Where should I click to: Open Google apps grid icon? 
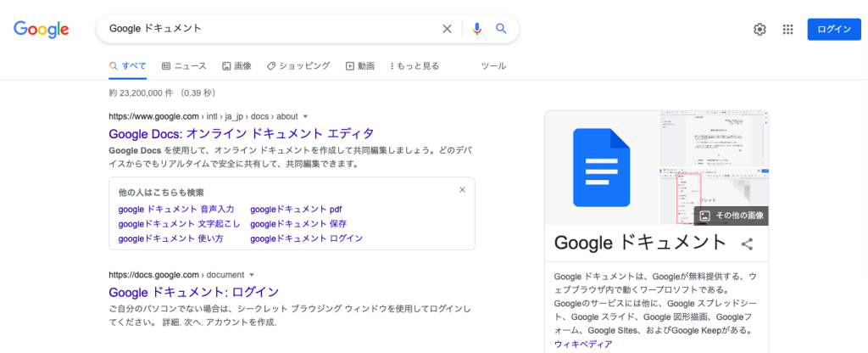pyautogui.click(x=787, y=30)
